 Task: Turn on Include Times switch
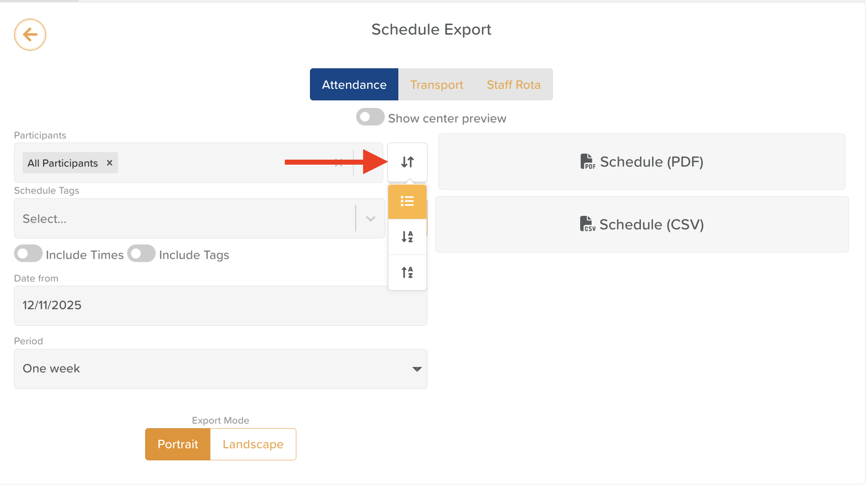[x=28, y=254]
